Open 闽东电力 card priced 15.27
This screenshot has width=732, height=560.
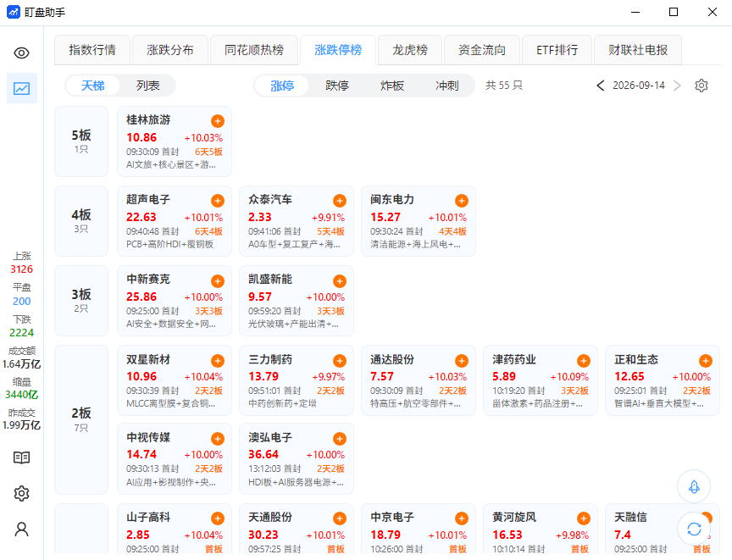419,221
